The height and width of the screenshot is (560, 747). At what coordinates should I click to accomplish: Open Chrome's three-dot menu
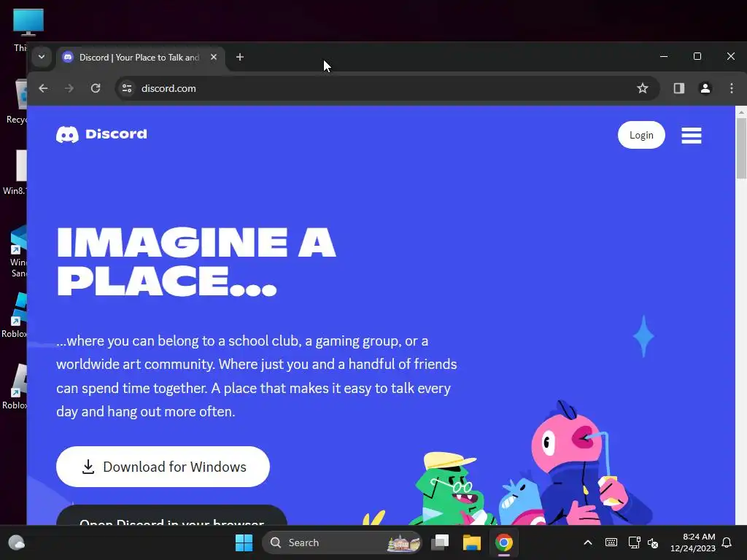732,88
